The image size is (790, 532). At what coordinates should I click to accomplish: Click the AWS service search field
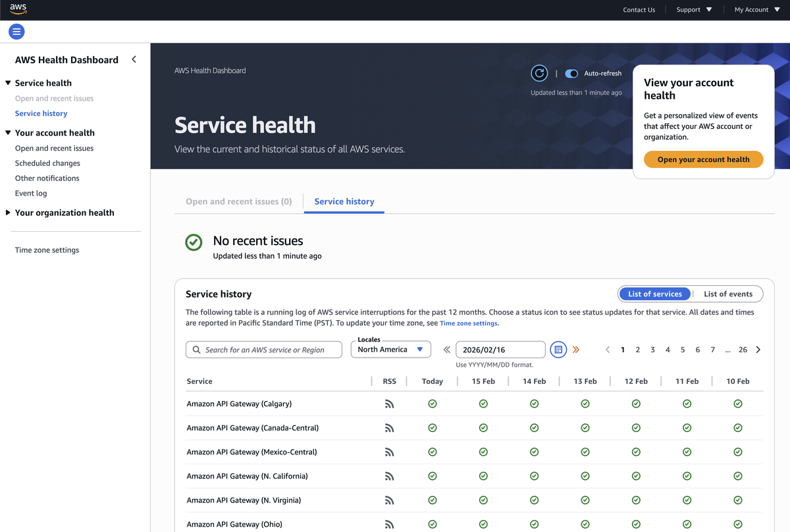tap(264, 350)
